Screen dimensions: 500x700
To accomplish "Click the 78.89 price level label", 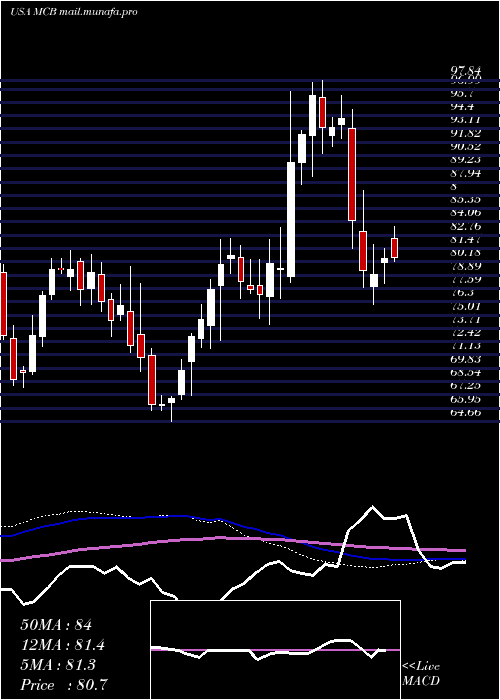I will click(x=466, y=266).
